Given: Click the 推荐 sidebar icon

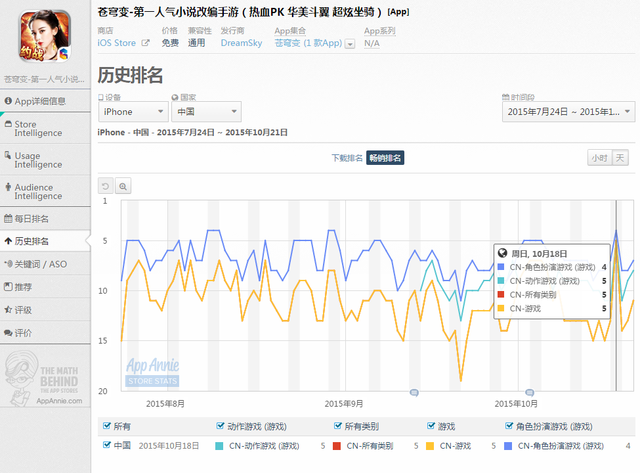Looking at the screenshot, I should 8,286.
